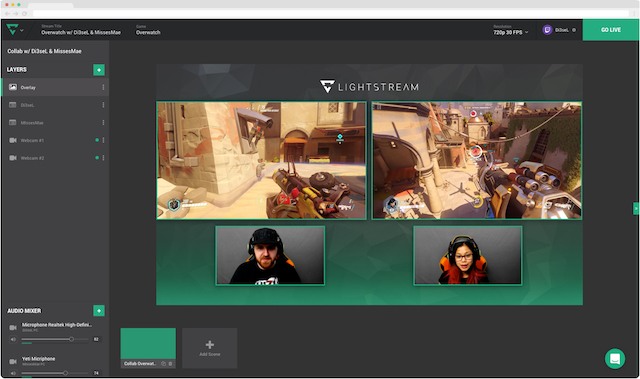Select the Collab Overwatch scene thumbnail
Image resolution: width=640 pixels, height=379 pixels.
click(148, 344)
